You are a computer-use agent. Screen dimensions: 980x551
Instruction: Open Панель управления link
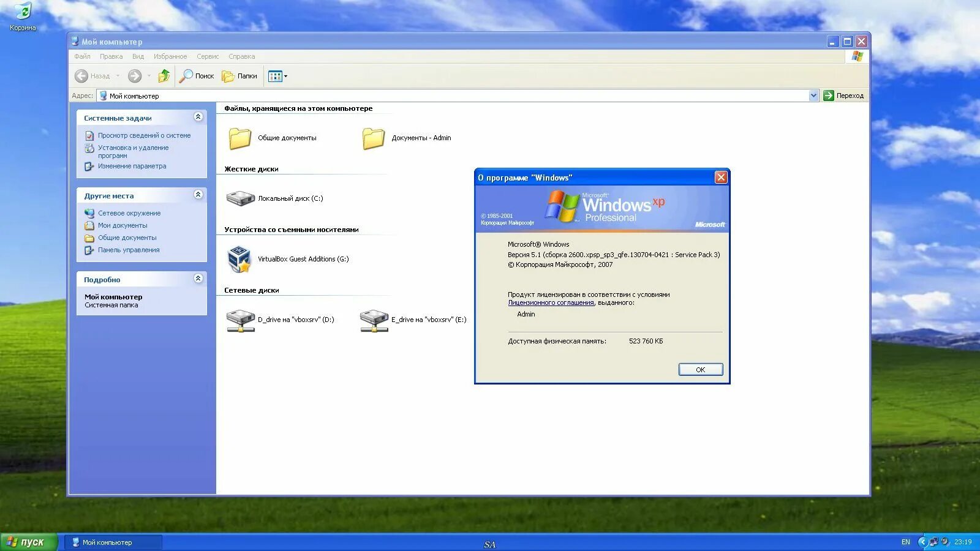tap(129, 250)
